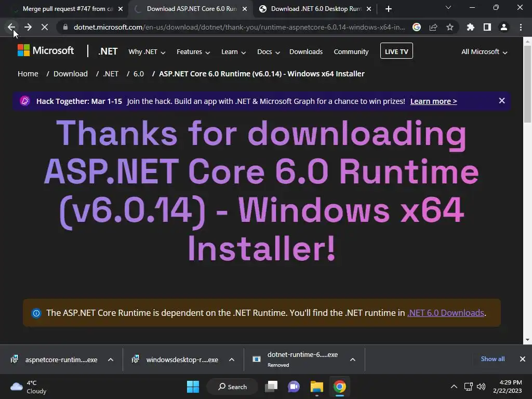Switch to Chrome in the taskbar

coord(340,387)
